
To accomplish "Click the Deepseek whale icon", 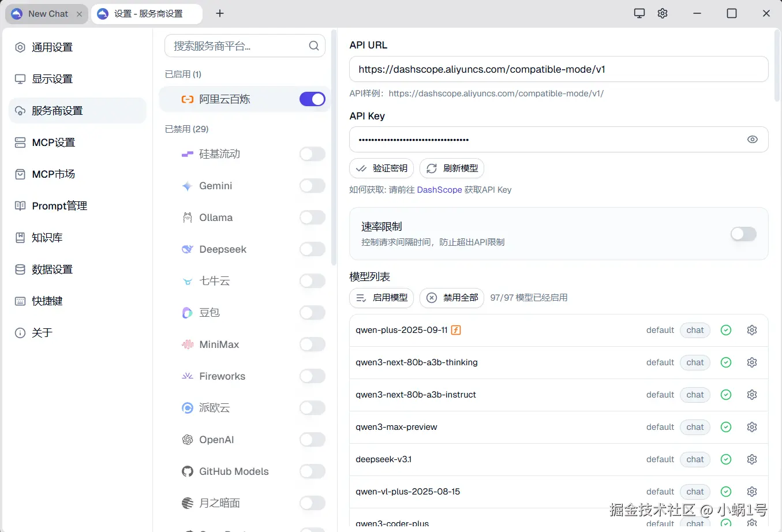I will click(188, 249).
